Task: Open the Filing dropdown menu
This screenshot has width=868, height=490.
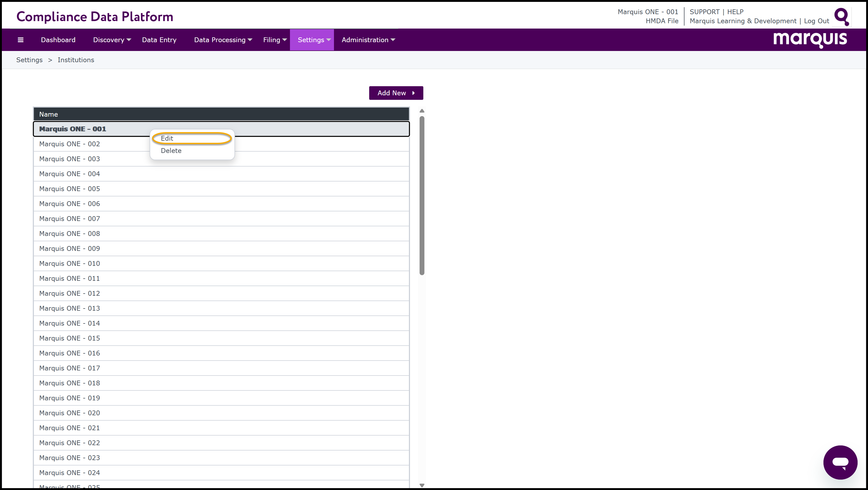Action: pos(275,40)
